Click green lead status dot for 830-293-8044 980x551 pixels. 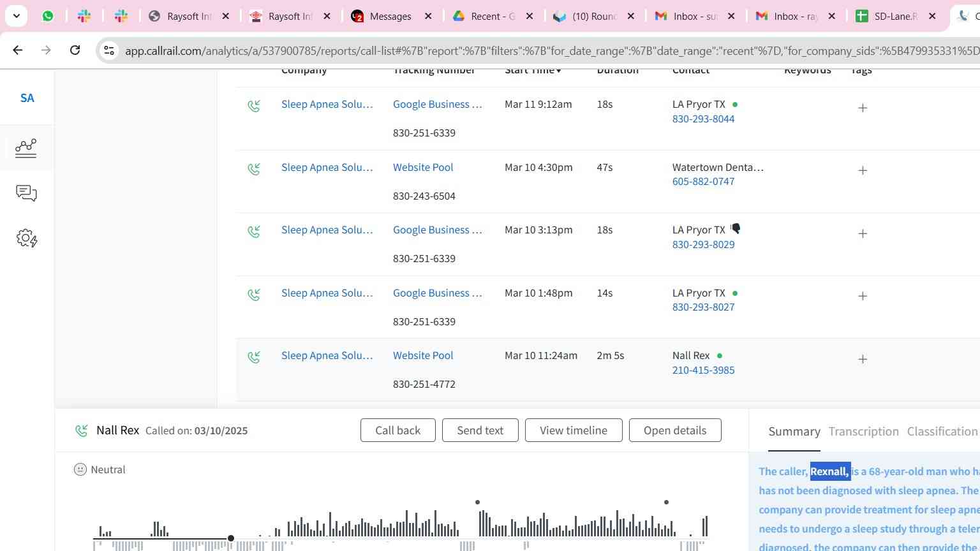click(735, 104)
